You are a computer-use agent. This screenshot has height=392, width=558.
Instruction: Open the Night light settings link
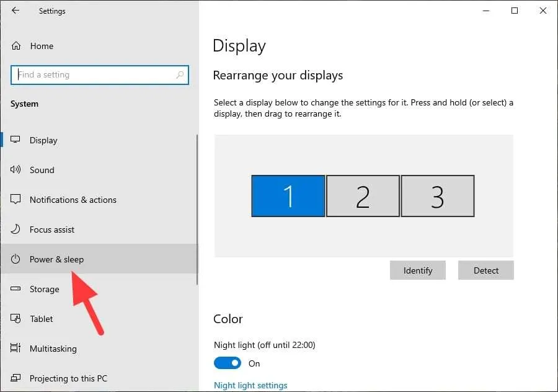coord(250,385)
